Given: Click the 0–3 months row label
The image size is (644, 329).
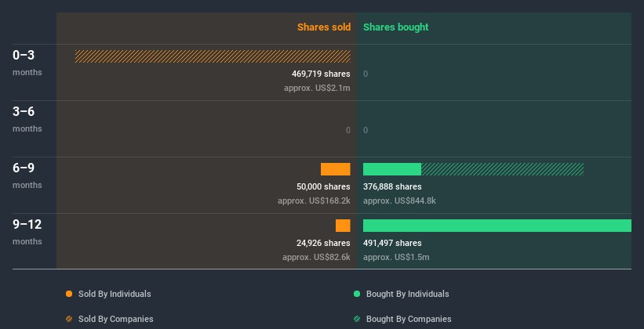Looking at the screenshot, I should [27, 63].
